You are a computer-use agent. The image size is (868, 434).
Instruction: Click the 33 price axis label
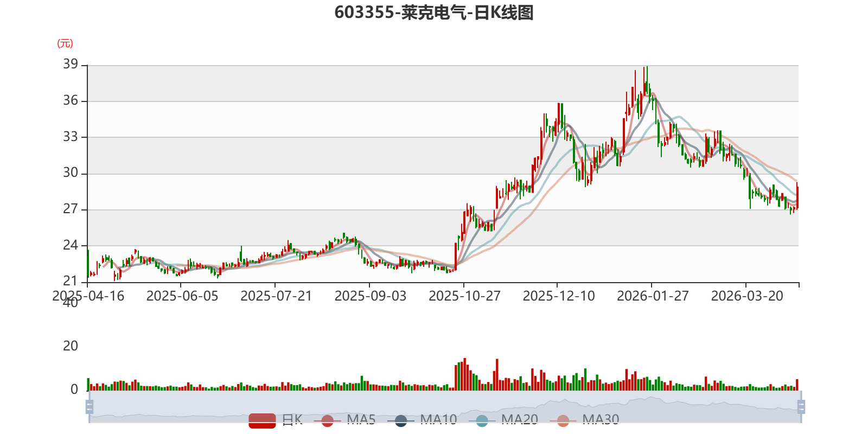point(71,137)
